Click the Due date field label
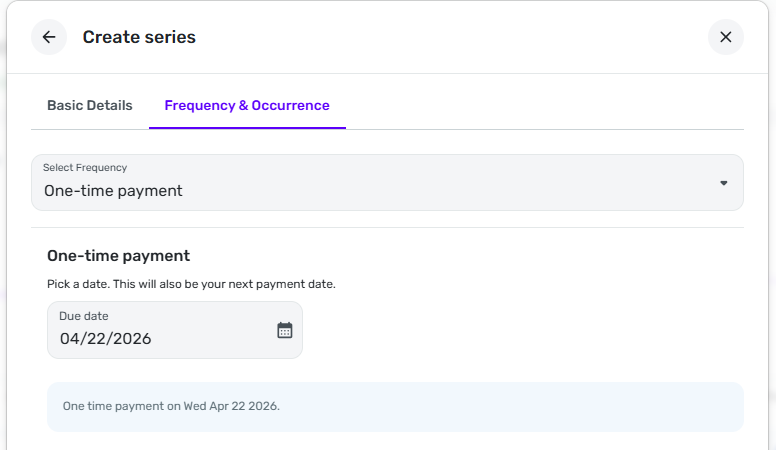 [x=84, y=316]
